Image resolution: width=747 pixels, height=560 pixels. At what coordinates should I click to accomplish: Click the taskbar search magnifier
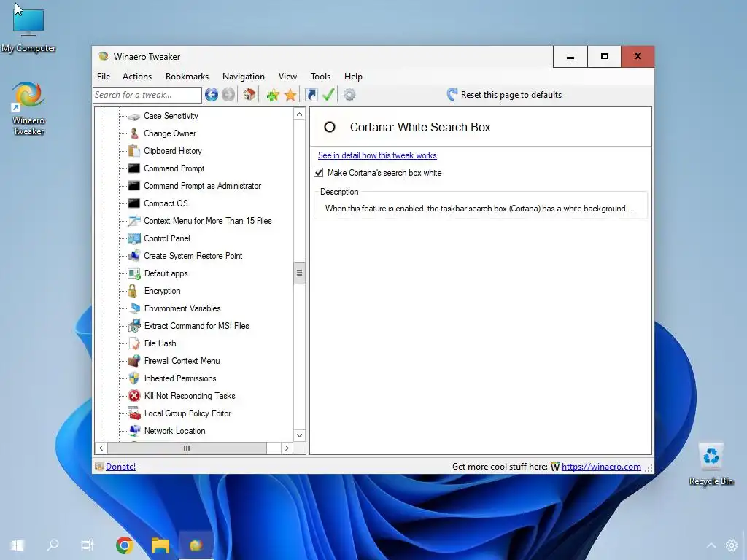[x=53, y=545]
